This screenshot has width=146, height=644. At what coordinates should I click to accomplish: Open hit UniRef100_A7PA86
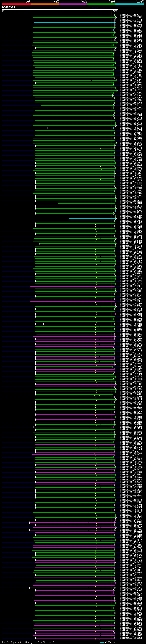pyautogui.click(x=131, y=20)
